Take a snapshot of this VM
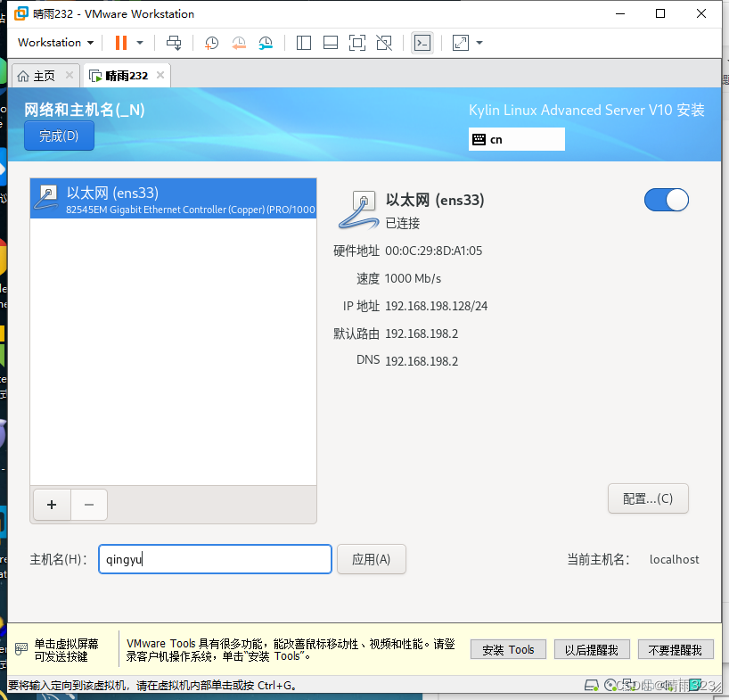The image size is (729, 700). [211, 43]
